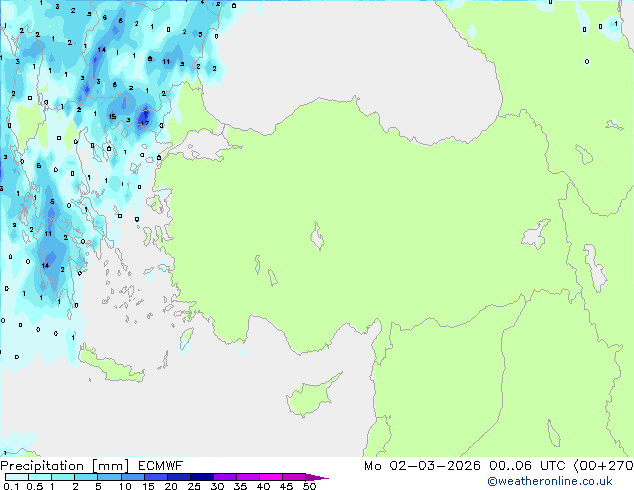
Task: Click the legend tick label '50'
Action: (x=309, y=486)
